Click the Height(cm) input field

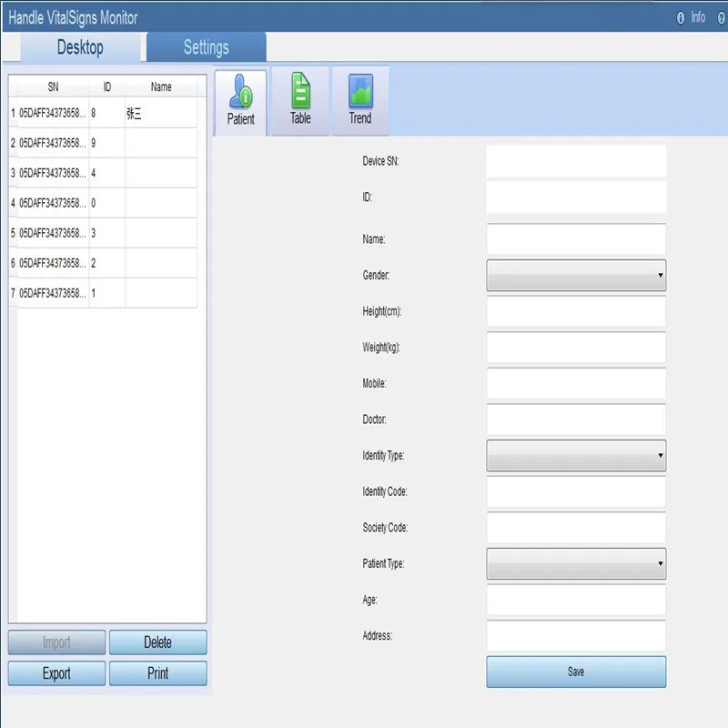point(576,311)
